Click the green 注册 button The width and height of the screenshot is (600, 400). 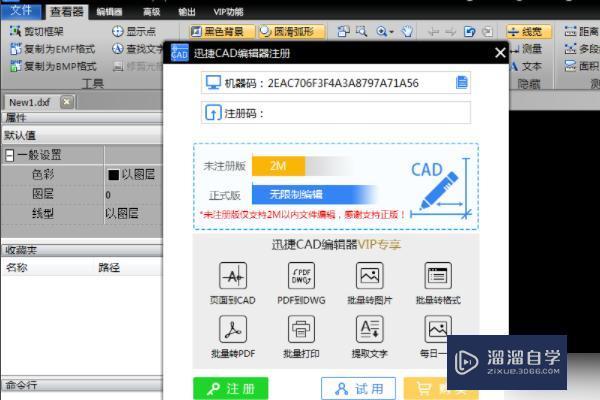point(231,389)
